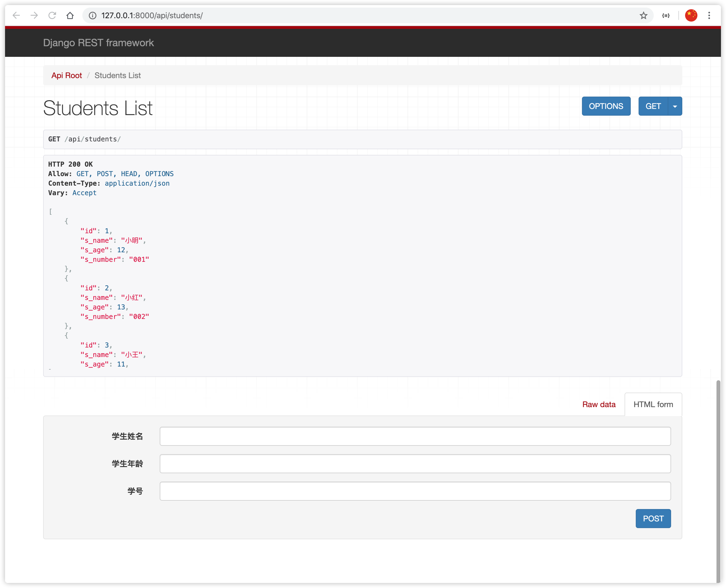Open the profile avatar with China flag
Image resolution: width=726 pixels, height=588 pixels.
tap(691, 15)
